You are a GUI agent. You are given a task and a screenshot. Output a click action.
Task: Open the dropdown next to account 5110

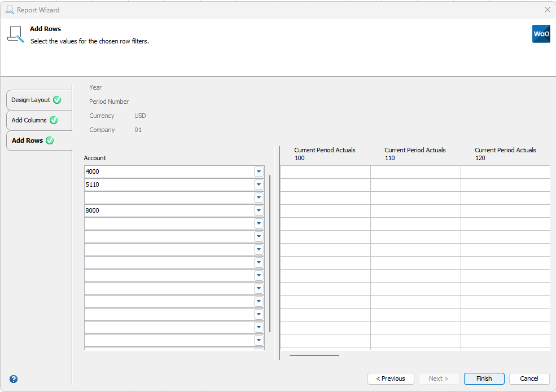(x=259, y=184)
